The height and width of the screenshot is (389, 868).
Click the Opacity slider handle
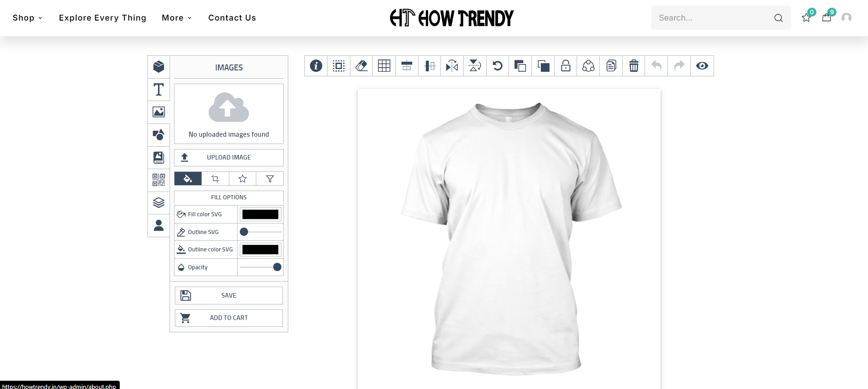tap(277, 267)
